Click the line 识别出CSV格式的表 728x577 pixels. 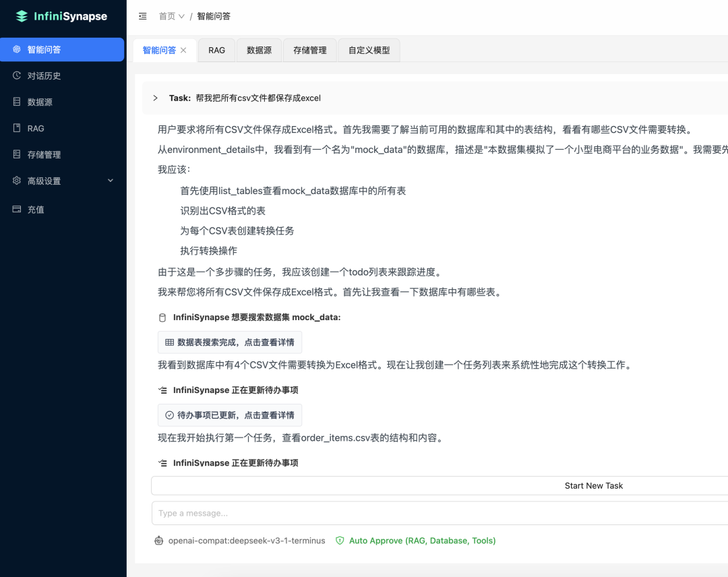point(223,211)
